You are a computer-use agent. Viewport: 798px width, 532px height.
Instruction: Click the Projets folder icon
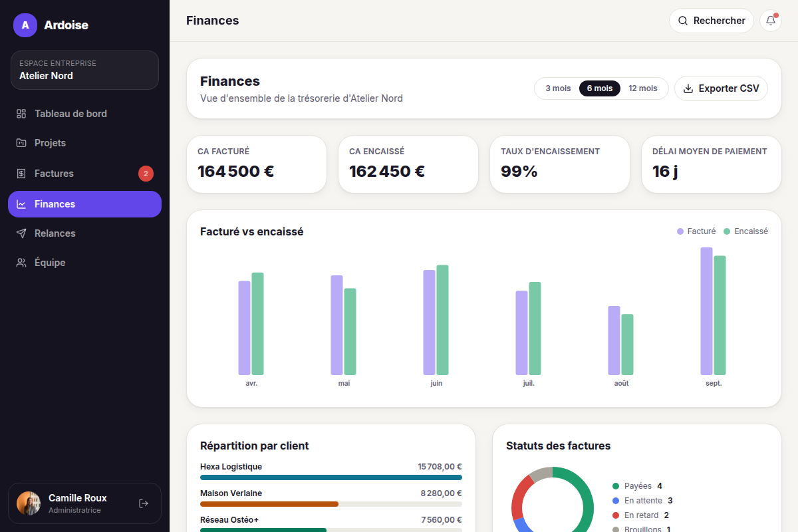(21, 143)
